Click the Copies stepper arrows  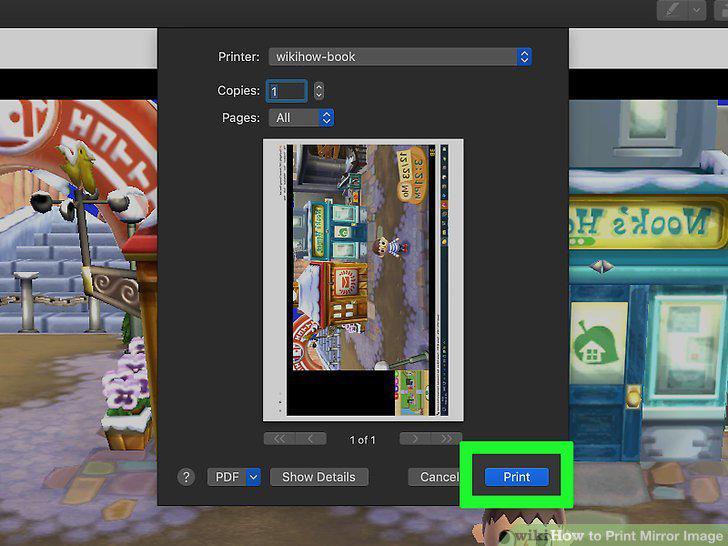coord(318,91)
